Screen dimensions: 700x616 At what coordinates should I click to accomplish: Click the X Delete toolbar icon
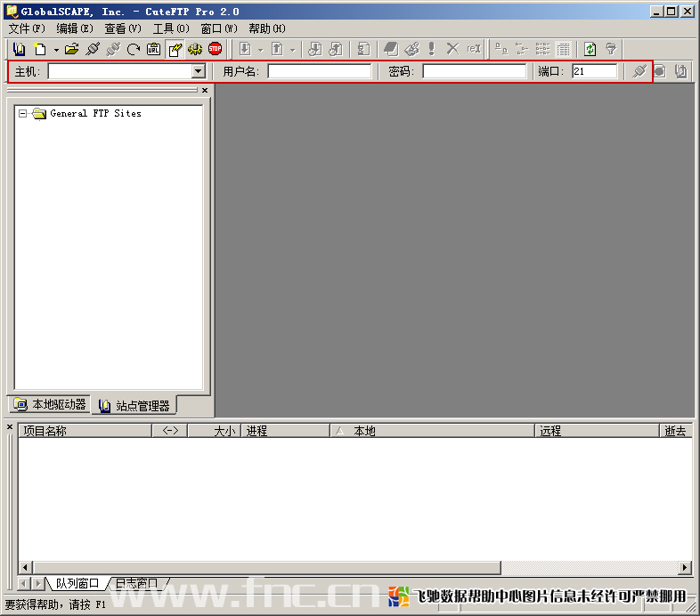coord(452,49)
